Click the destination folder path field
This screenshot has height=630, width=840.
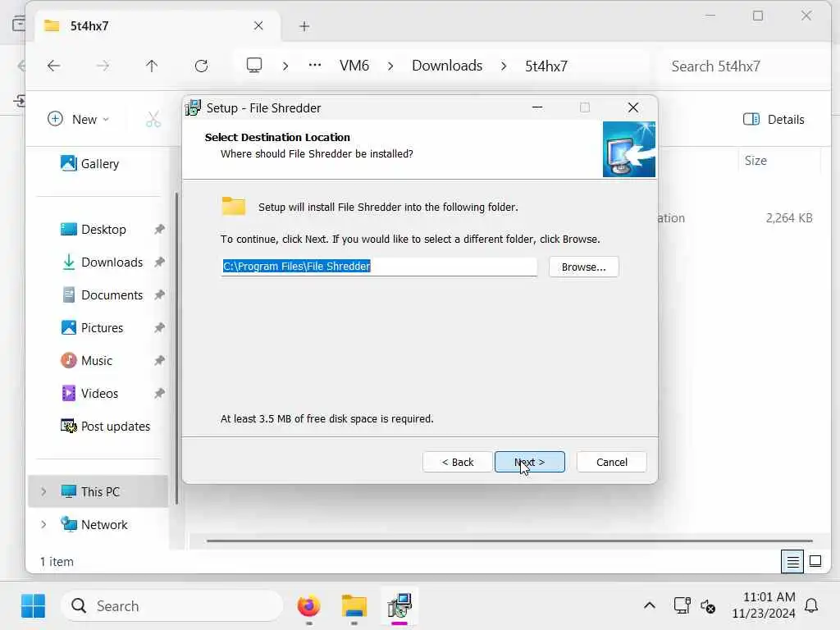379,267
